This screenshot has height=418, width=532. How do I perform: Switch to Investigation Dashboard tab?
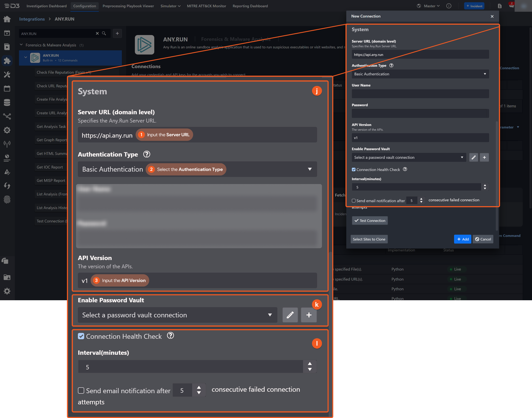(x=46, y=6)
